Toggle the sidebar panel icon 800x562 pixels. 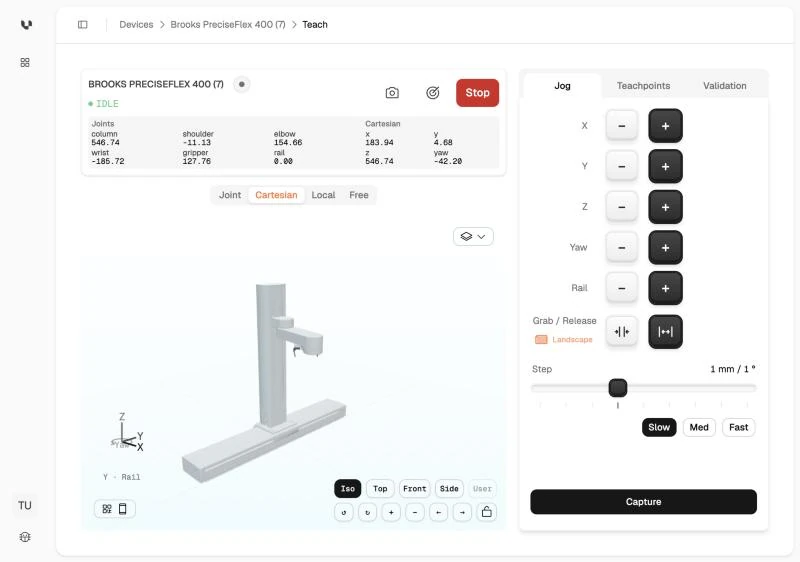point(83,24)
